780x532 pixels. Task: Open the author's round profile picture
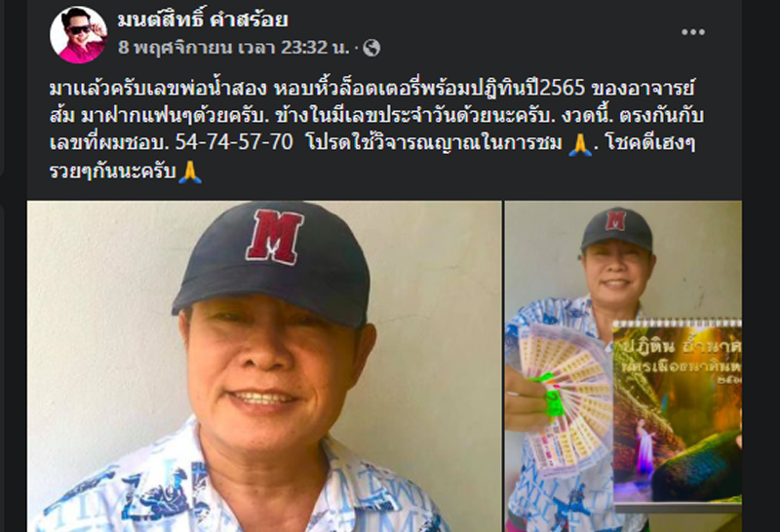(x=78, y=34)
